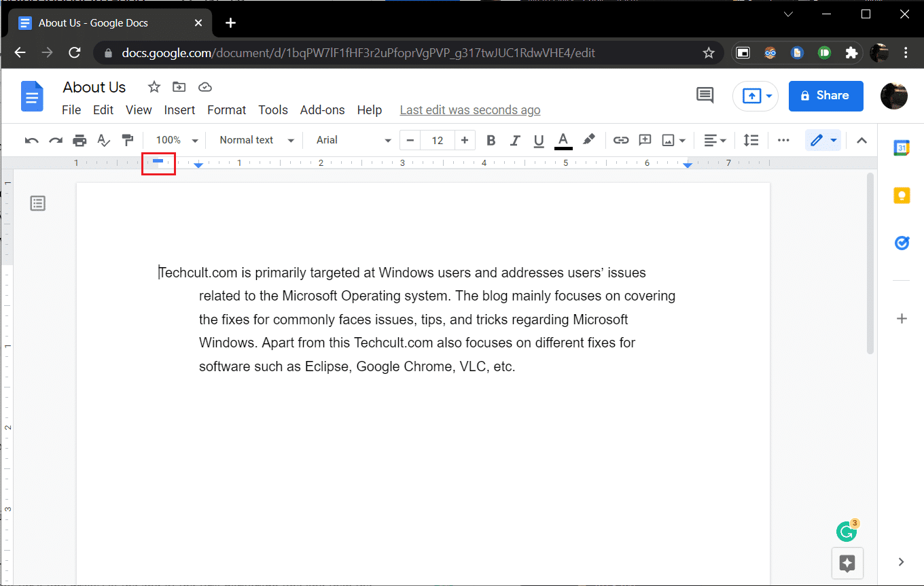Viewport: 924px width, 586px height.
Task: Open the text color picker
Action: (x=563, y=140)
